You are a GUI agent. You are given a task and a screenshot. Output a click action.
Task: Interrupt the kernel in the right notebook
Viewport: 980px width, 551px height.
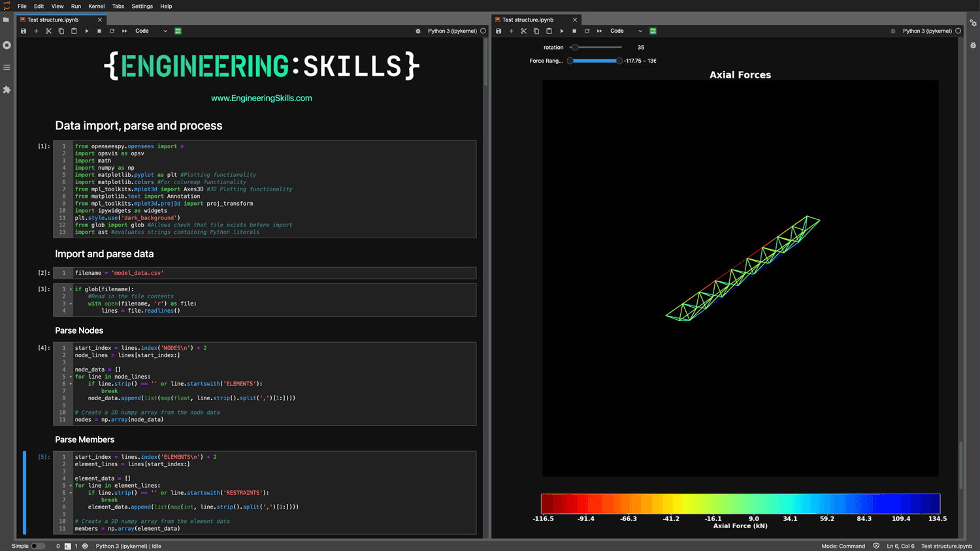574,31
